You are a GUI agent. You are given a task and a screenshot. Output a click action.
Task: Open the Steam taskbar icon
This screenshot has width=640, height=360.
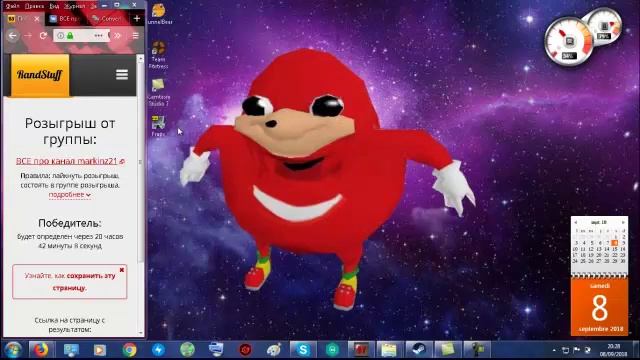(x=418, y=350)
